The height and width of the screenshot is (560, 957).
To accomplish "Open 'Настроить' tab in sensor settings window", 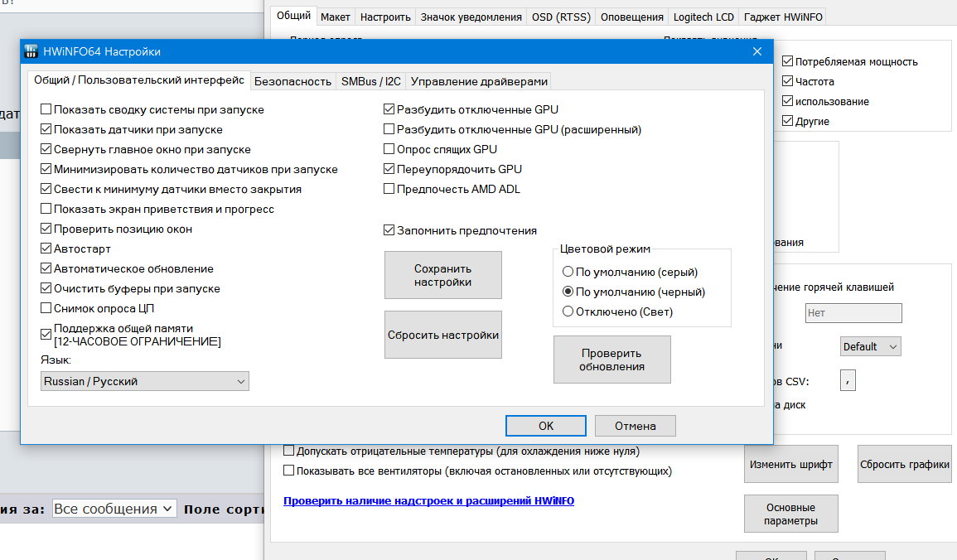I will (385, 17).
